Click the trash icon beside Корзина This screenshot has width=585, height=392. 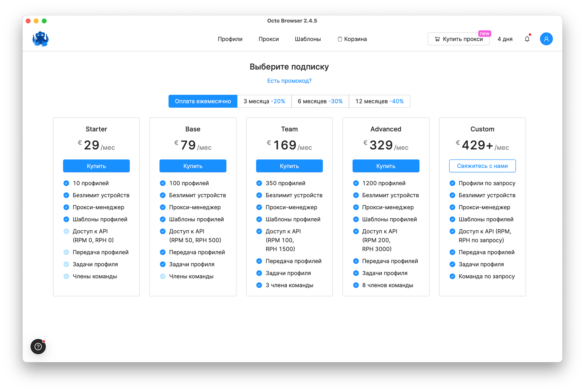[340, 39]
